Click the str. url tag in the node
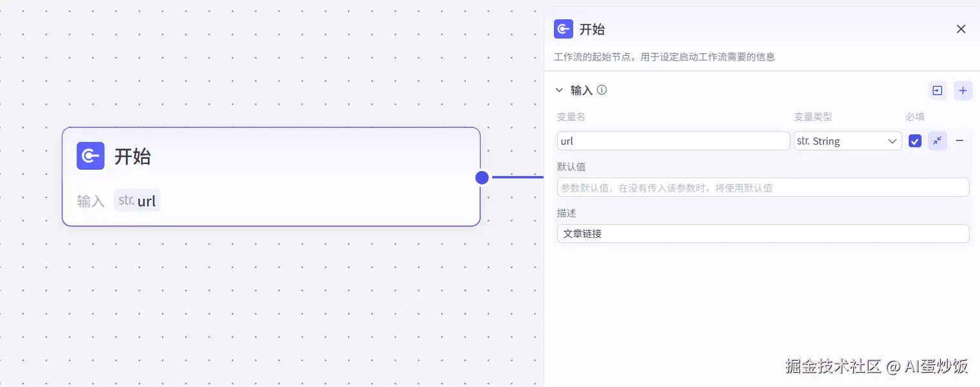 point(137,201)
